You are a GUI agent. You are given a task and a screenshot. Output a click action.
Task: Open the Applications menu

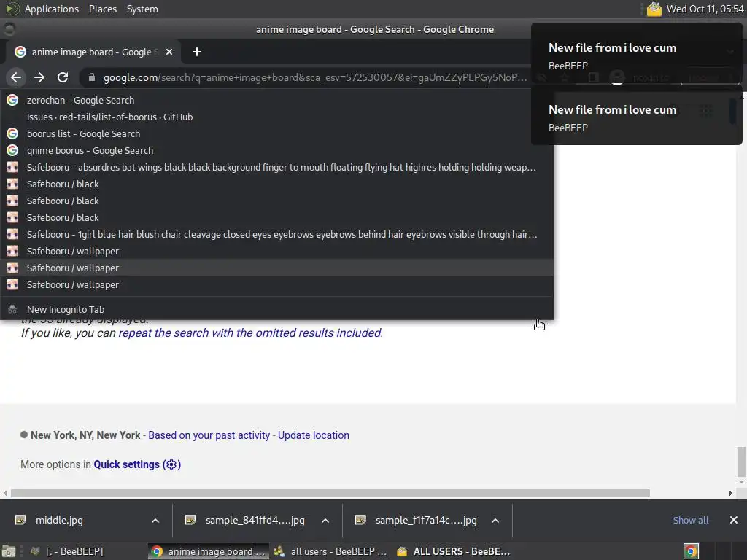click(x=52, y=9)
